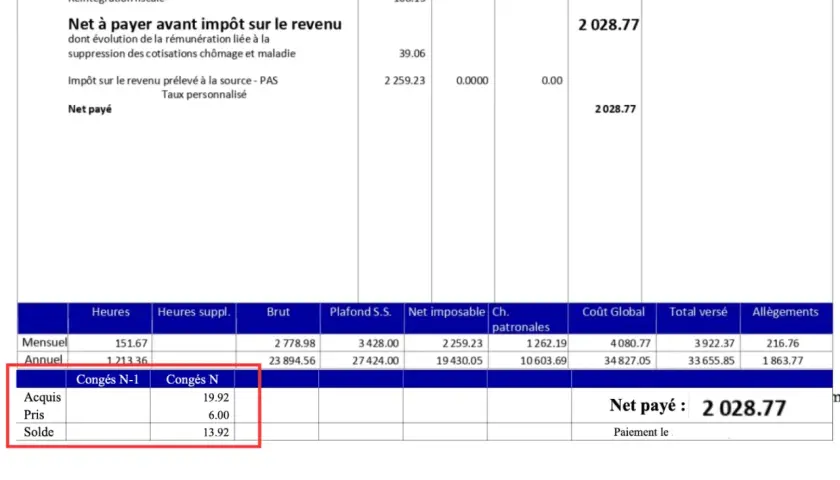Click the 'Net imposable' column header
840x480 pixels.
point(446,312)
